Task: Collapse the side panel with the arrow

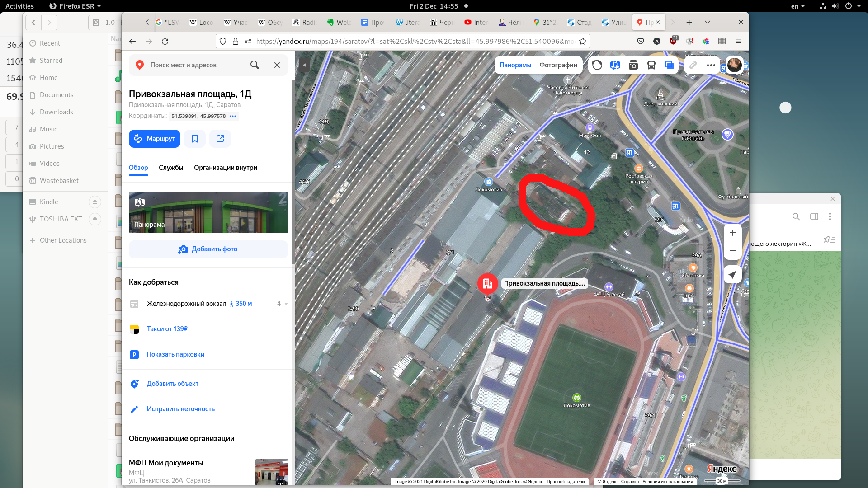Action: tap(304, 65)
